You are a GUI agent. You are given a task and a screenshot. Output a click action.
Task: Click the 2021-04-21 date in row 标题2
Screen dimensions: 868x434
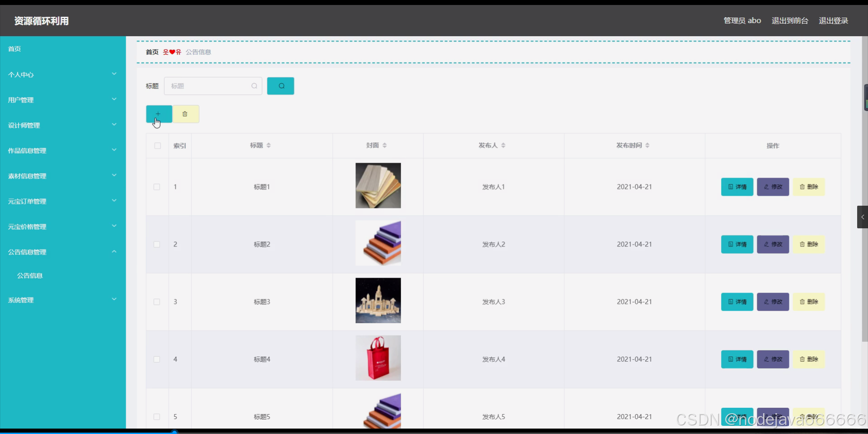click(634, 244)
